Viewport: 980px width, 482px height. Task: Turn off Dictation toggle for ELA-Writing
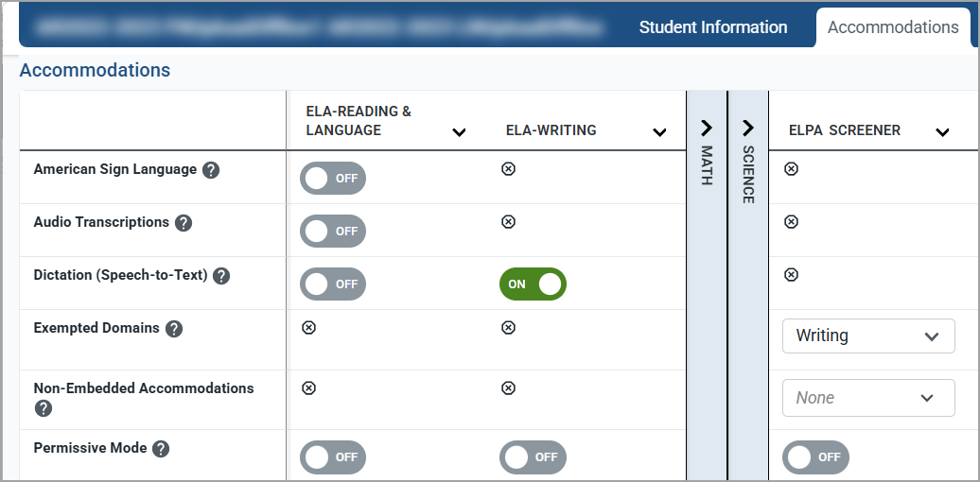click(533, 284)
